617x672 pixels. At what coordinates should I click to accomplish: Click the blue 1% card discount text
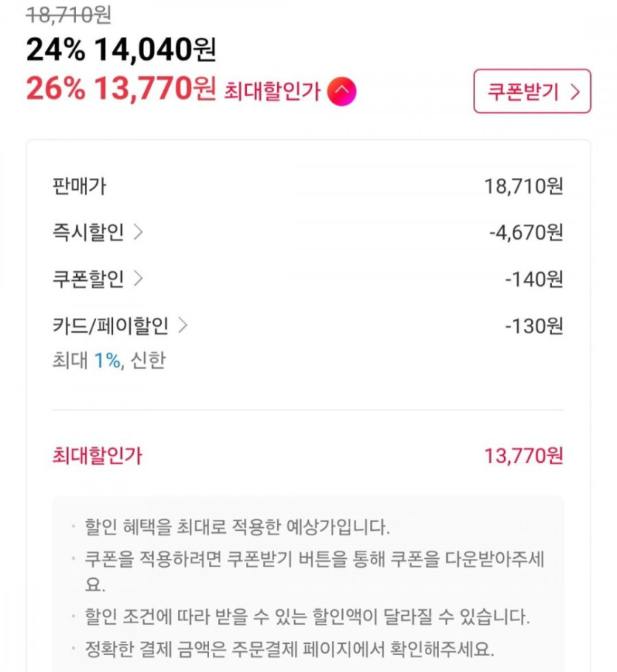(106, 361)
